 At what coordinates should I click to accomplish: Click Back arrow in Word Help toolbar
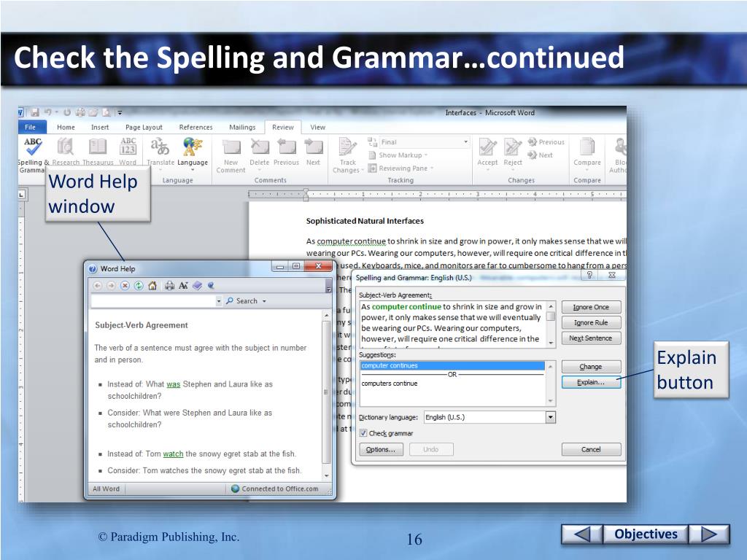(97, 286)
